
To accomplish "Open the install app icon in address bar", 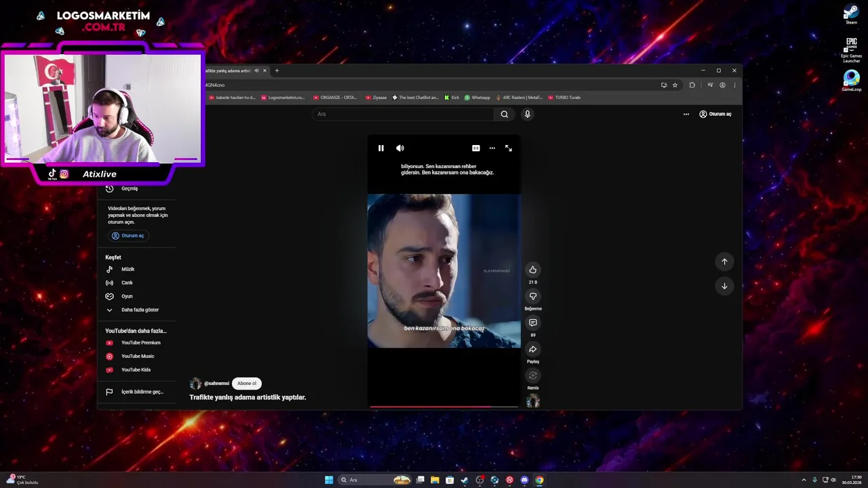I will click(x=664, y=85).
